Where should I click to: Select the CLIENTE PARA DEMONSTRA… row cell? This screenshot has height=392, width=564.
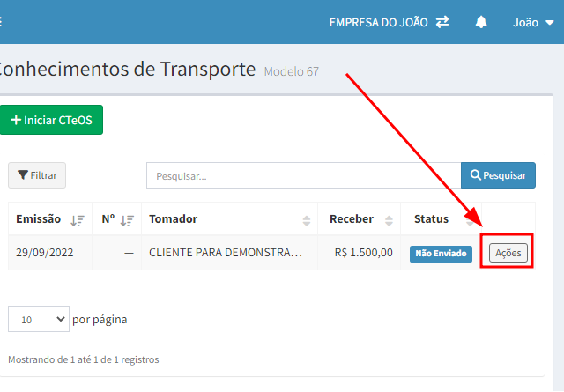226,253
